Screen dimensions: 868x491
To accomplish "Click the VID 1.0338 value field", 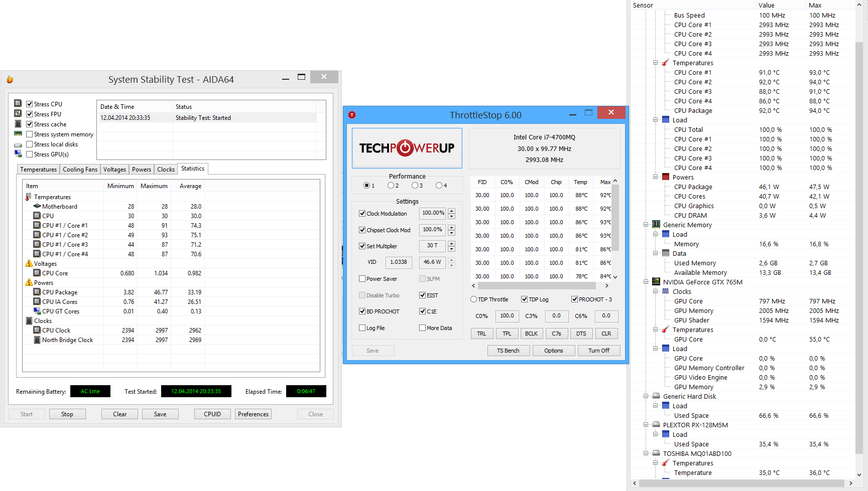I will (x=399, y=262).
